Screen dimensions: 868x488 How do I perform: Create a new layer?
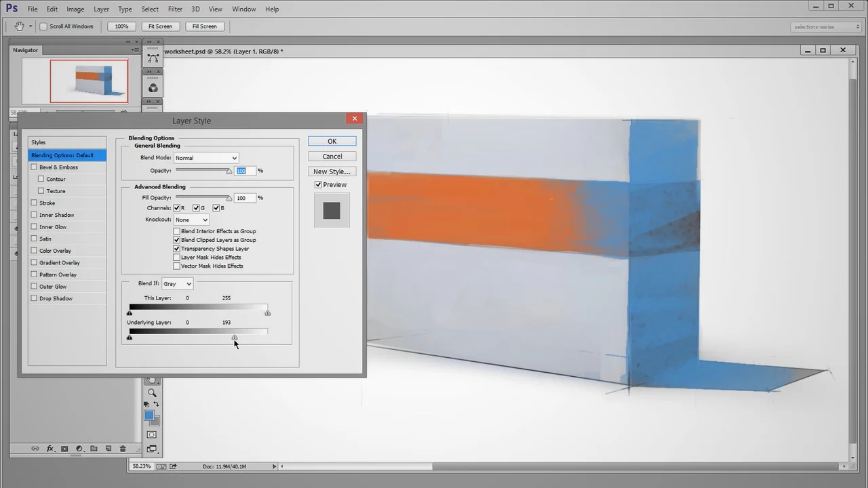tap(108, 448)
